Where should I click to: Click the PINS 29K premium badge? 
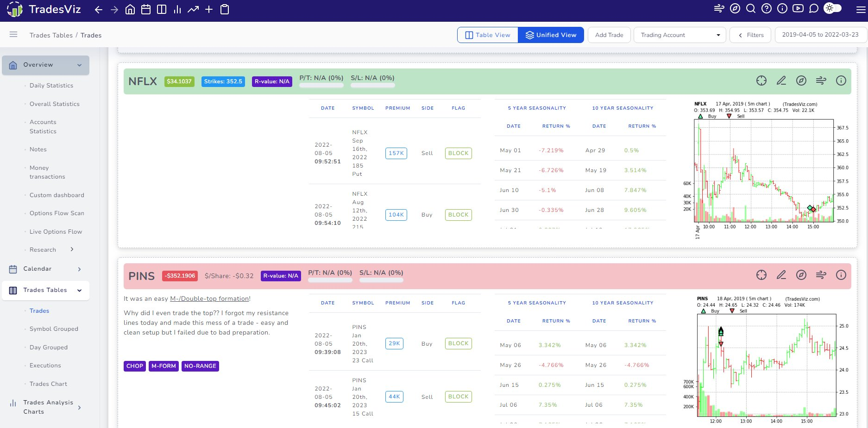pos(394,343)
